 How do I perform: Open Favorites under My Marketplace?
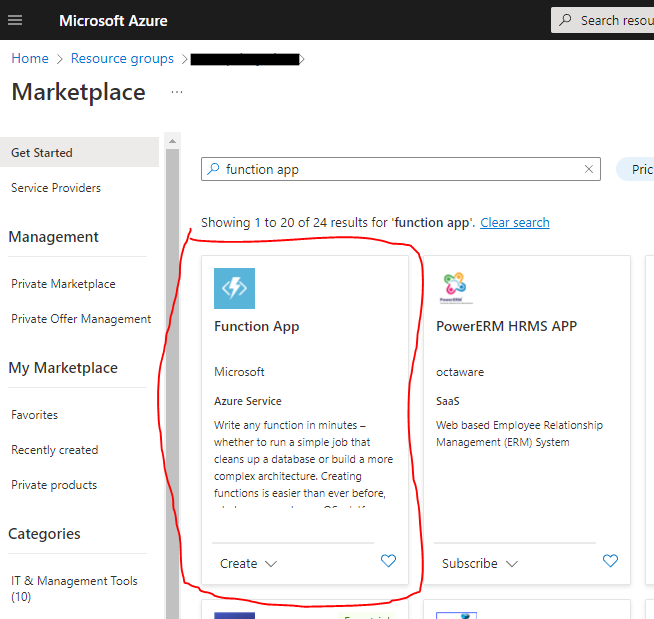coord(34,415)
